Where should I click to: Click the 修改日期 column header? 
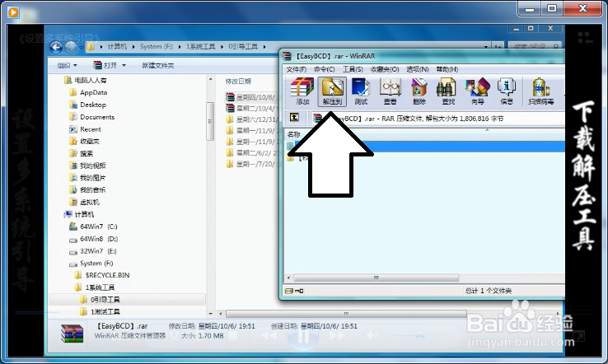[238, 82]
